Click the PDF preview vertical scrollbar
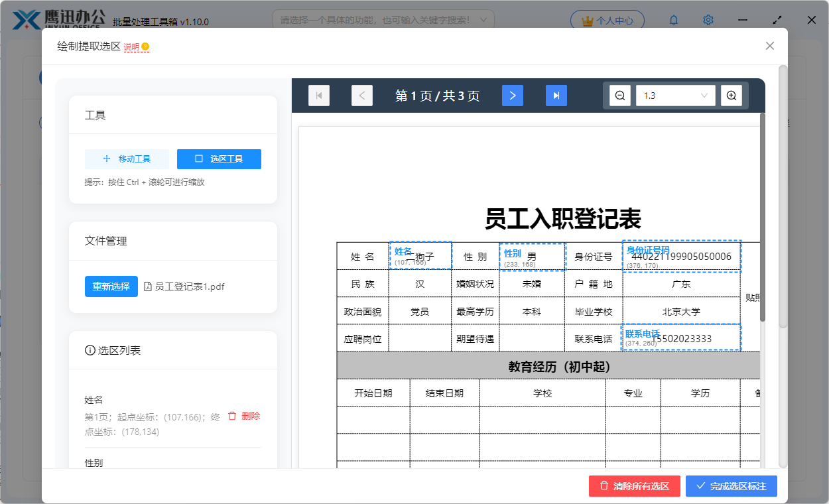The image size is (829, 504). [x=763, y=219]
